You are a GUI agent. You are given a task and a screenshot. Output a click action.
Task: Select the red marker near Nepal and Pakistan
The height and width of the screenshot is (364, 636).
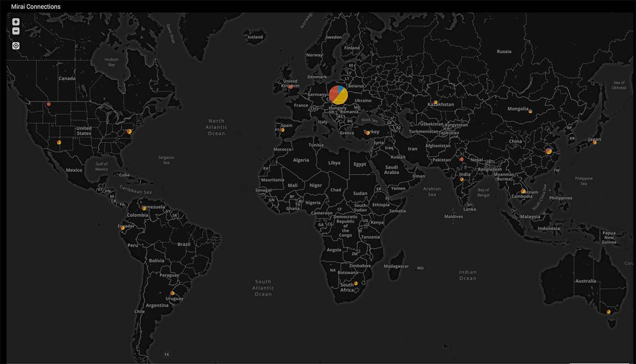462,159
